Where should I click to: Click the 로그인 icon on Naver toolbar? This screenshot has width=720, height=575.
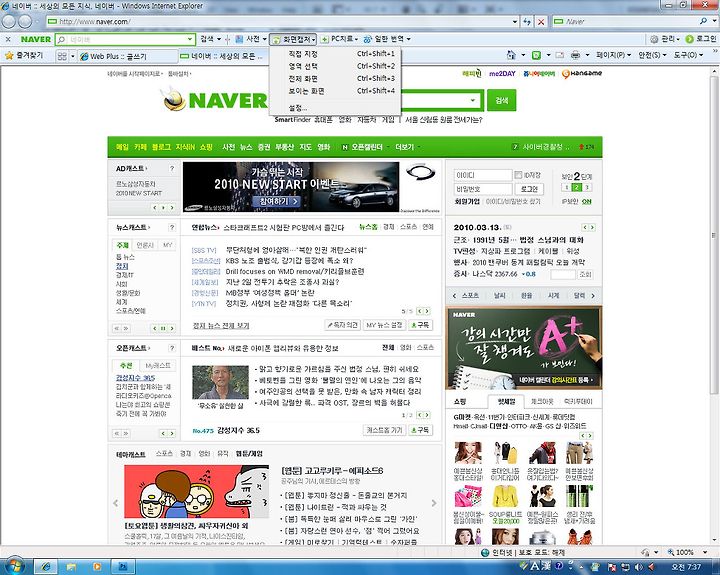tap(689, 39)
